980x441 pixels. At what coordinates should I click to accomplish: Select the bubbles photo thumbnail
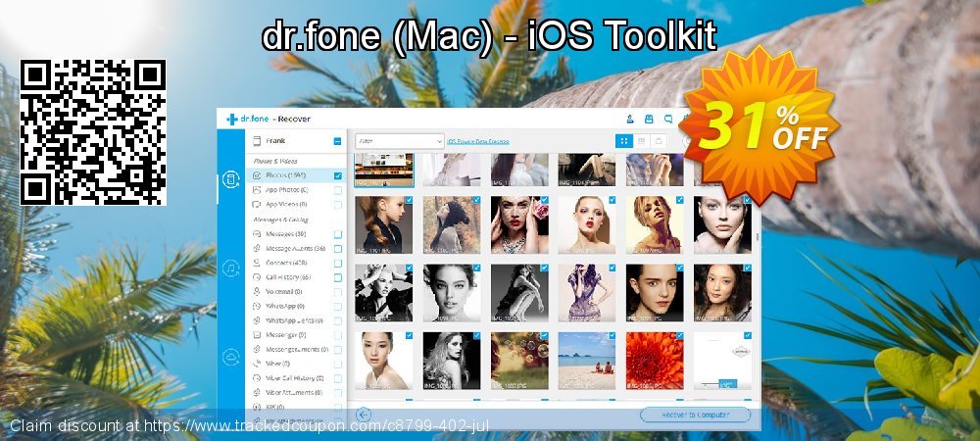click(519, 361)
